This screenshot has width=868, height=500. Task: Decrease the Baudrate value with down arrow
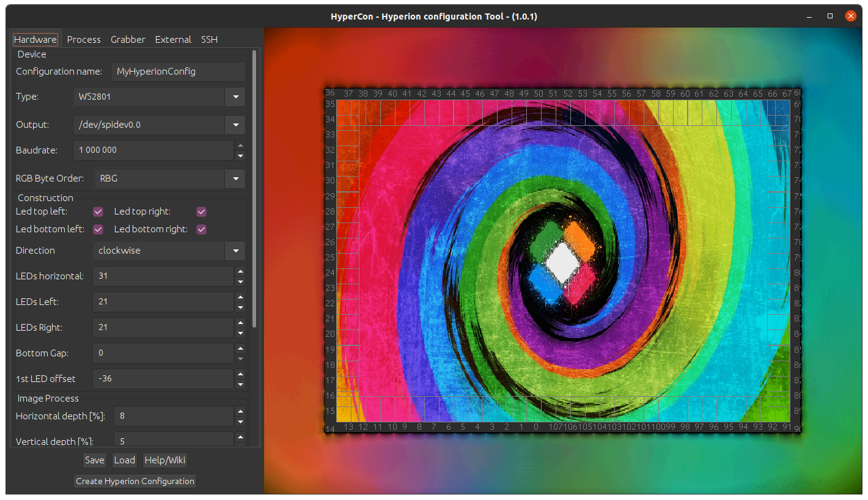pyautogui.click(x=240, y=155)
